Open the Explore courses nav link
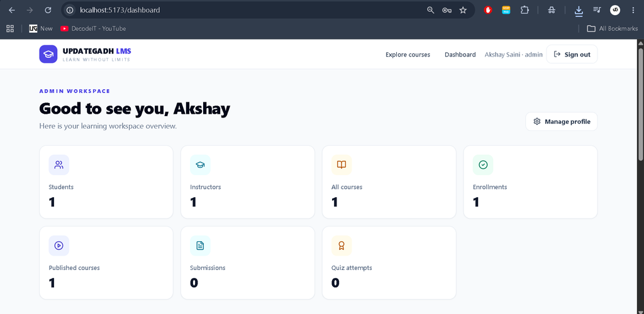This screenshot has height=314, width=644. 408,55
